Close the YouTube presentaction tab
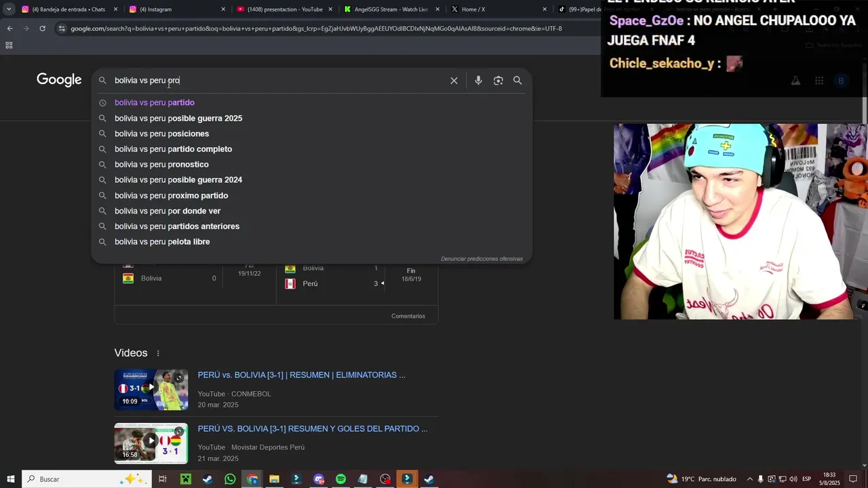Viewport: 868px width, 488px height. click(330, 9)
